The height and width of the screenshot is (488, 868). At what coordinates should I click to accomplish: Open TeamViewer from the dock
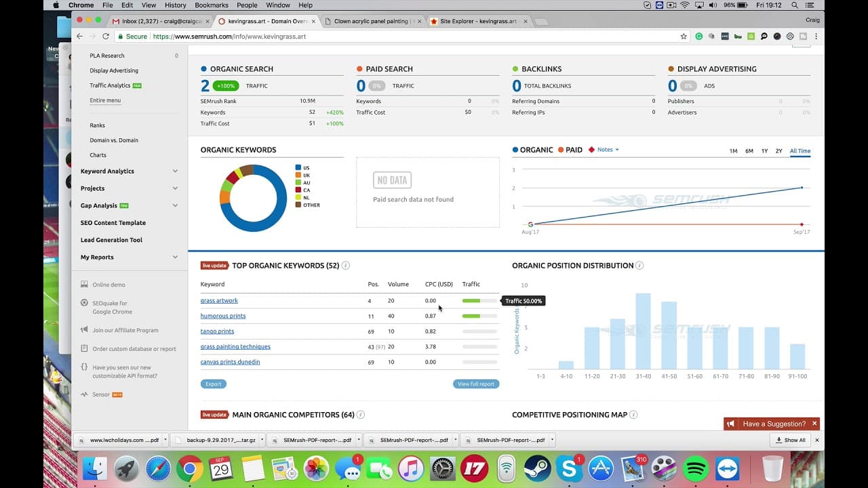click(728, 469)
